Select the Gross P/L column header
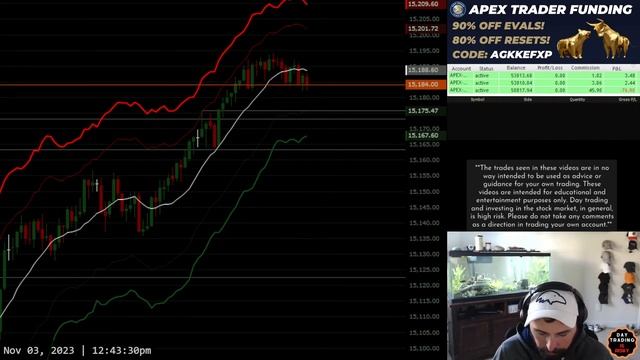This screenshot has height=360, width=640. 627,100
